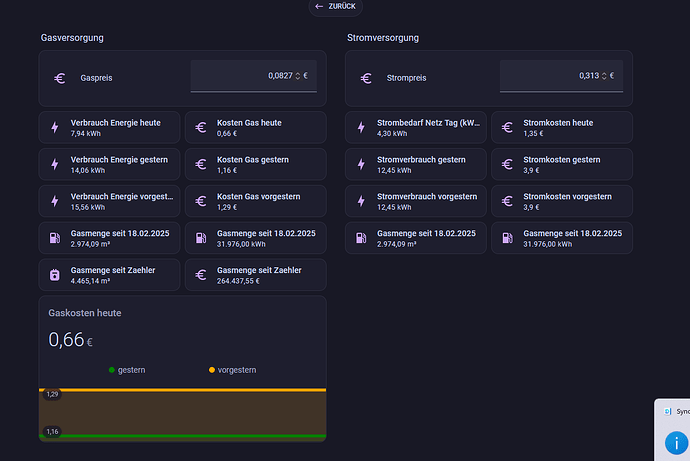Screen dimensions: 690x461
Task: Click the blue info icon in notification
Action: pyautogui.click(x=676, y=443)
